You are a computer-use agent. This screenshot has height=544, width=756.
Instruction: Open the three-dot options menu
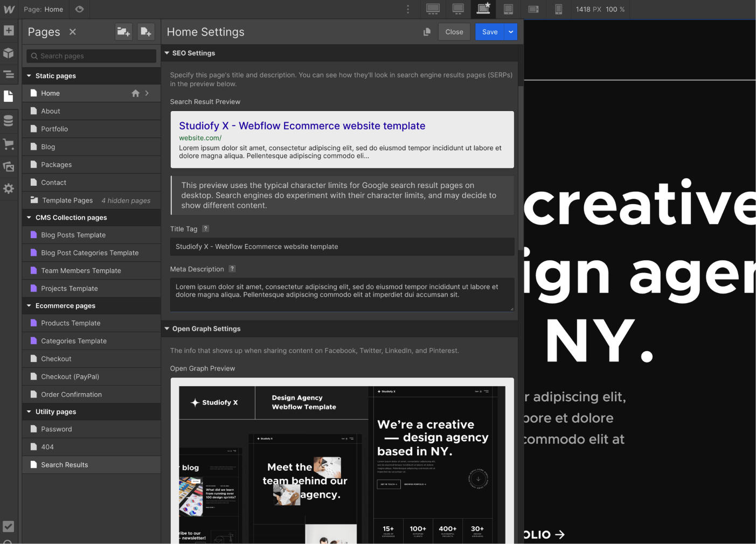point(408,9)
